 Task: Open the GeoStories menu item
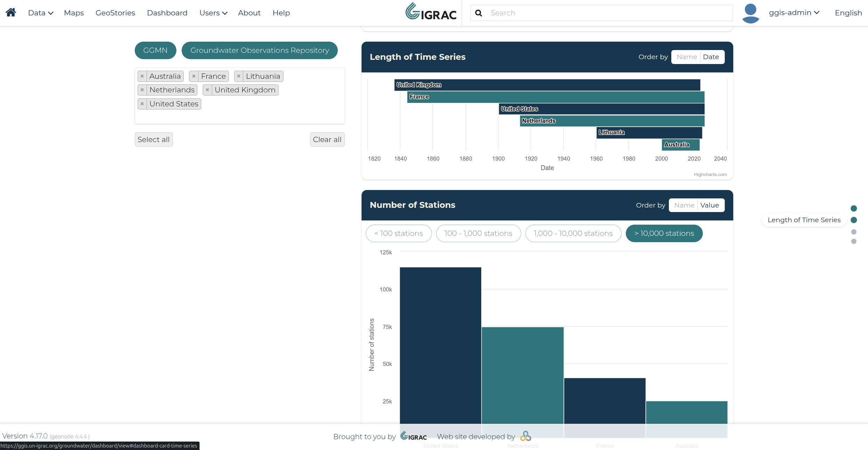115,13
